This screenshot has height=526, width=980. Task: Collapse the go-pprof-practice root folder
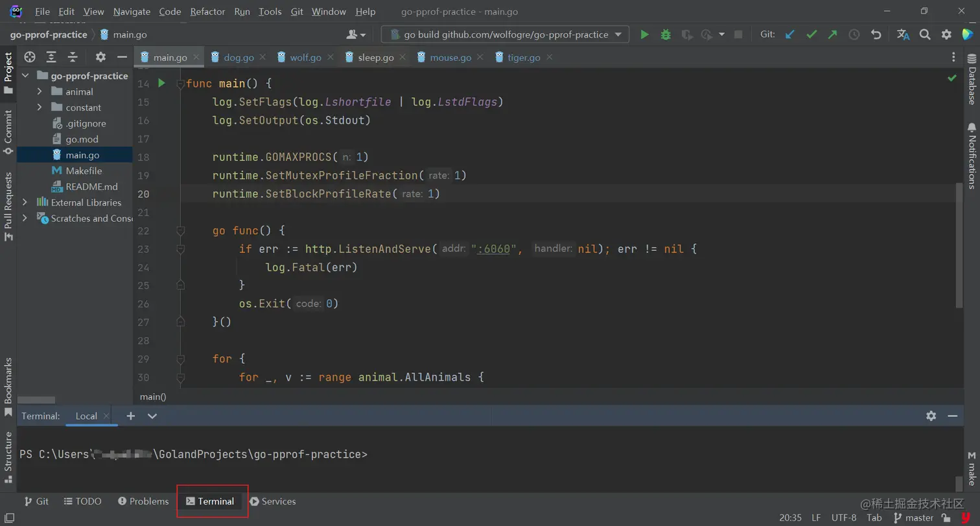tap(25, 76)
